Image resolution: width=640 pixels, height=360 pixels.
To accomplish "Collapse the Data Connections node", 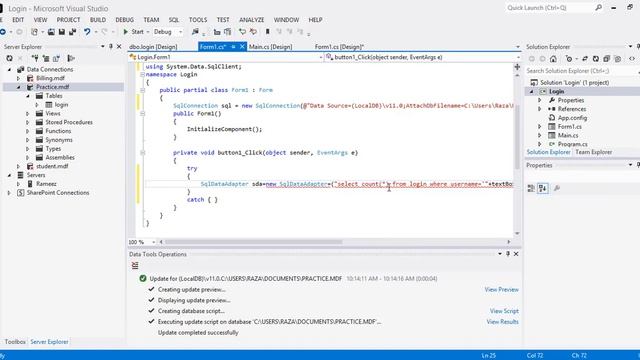I will point(9,70).
